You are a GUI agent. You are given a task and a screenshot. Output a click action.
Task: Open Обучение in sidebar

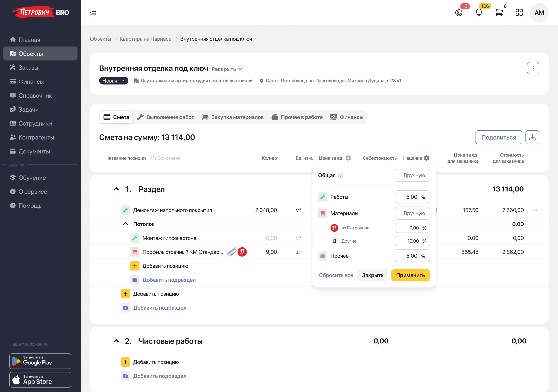point(40,178)
